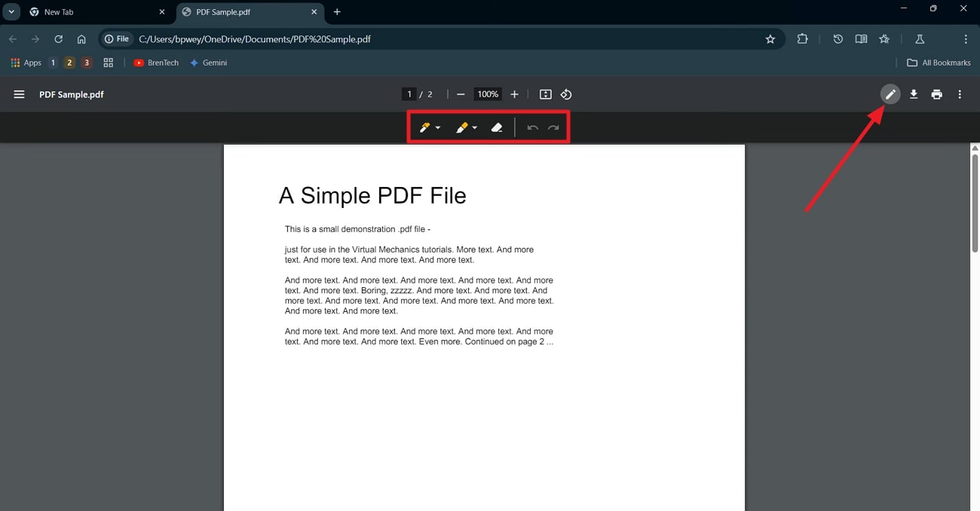
Task: Open the Gemini bookmark
Action: (x=208, y=63)
